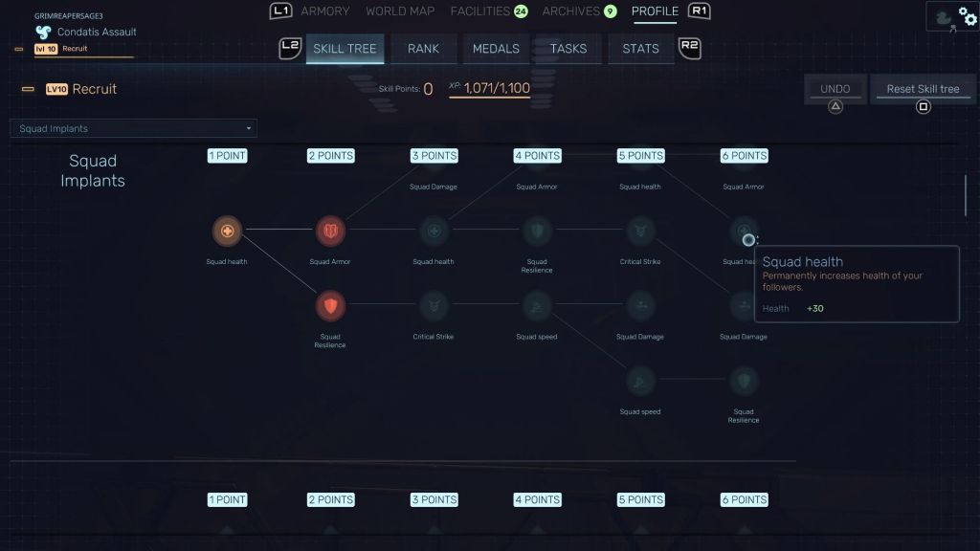Click the vertical scrollbar on the right edge

click(965, 196)
